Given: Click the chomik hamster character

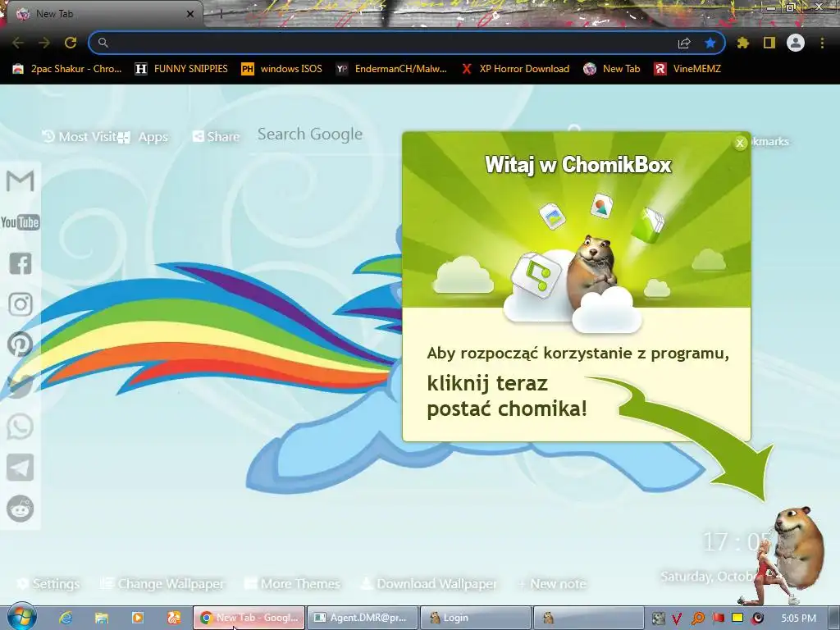Looking at the screenshot, I should point(800,546).
